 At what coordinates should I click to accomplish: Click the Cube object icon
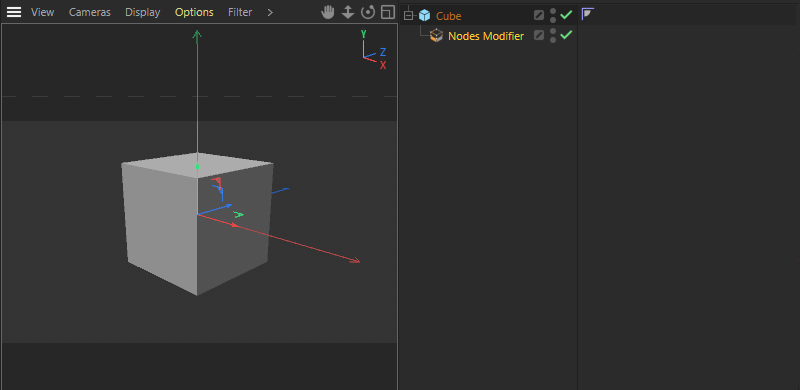click(x=424, y=15)
